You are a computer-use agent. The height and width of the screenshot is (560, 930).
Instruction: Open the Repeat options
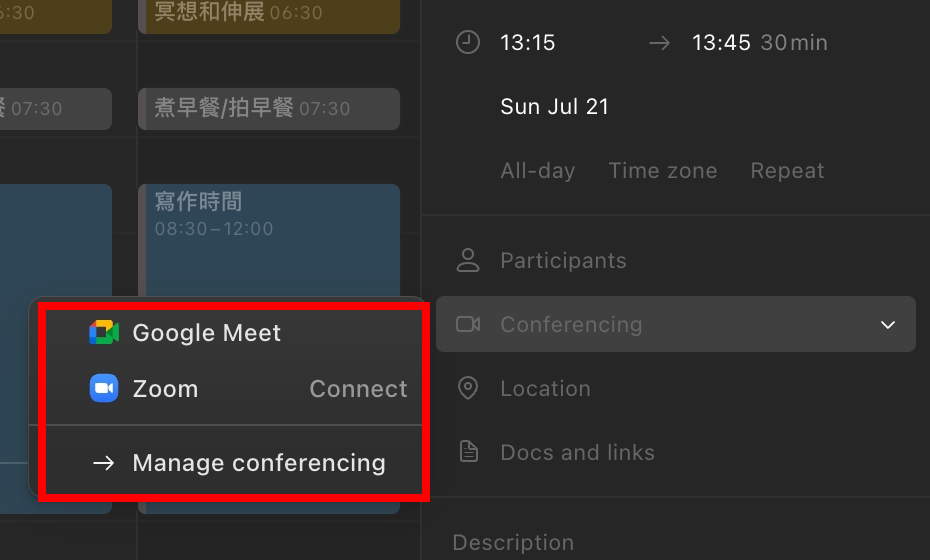(x=787, y=171)
